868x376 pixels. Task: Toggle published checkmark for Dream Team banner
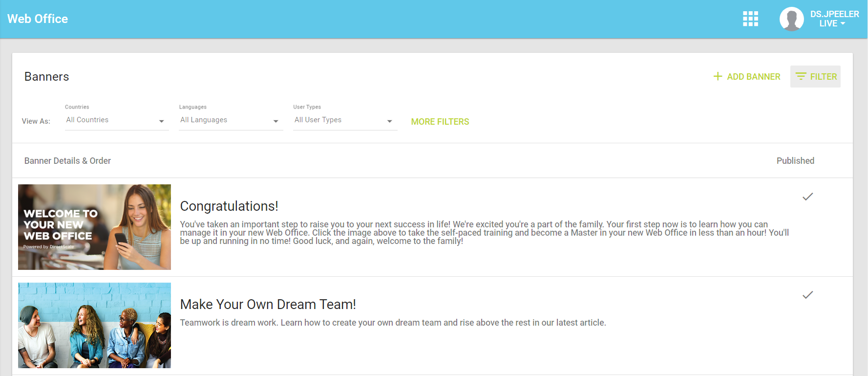click(807, 295)
